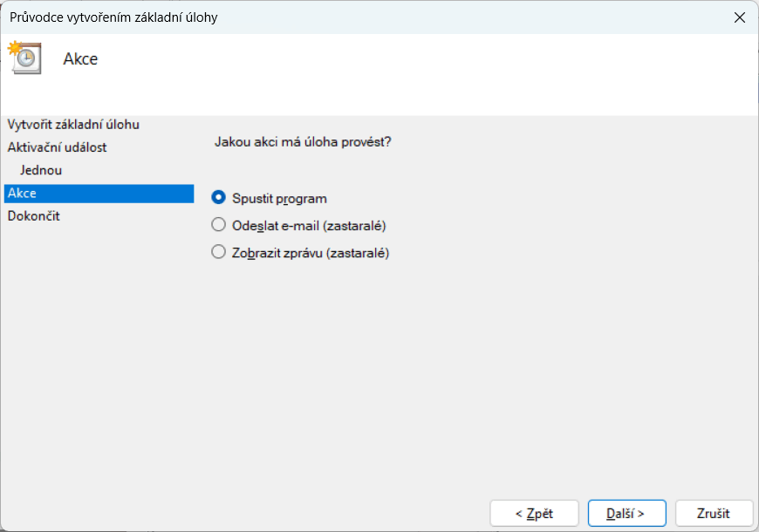The height and width of the screenshot is (532, 759).
Task: Click the 'Odeslat e-mail (zastaralé)' label text
Action: click(309, 226)
